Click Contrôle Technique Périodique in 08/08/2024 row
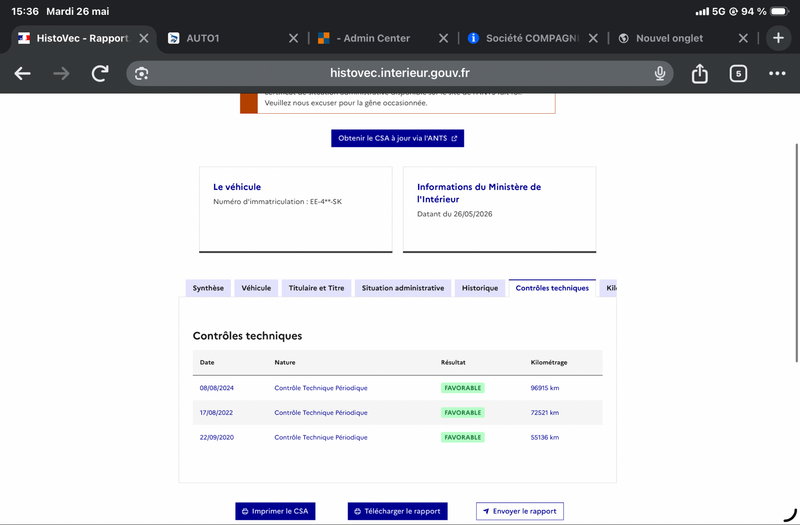800x525 pixels. 321,388
